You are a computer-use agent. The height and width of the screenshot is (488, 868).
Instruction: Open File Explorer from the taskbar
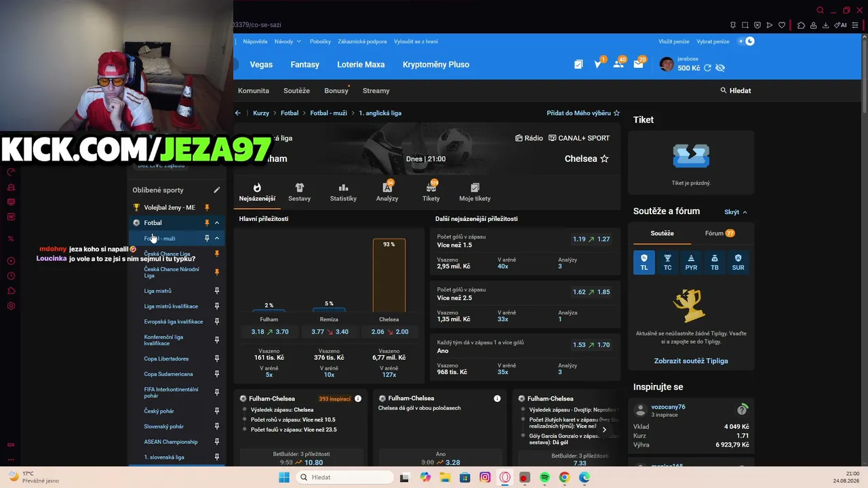[445, 477]
